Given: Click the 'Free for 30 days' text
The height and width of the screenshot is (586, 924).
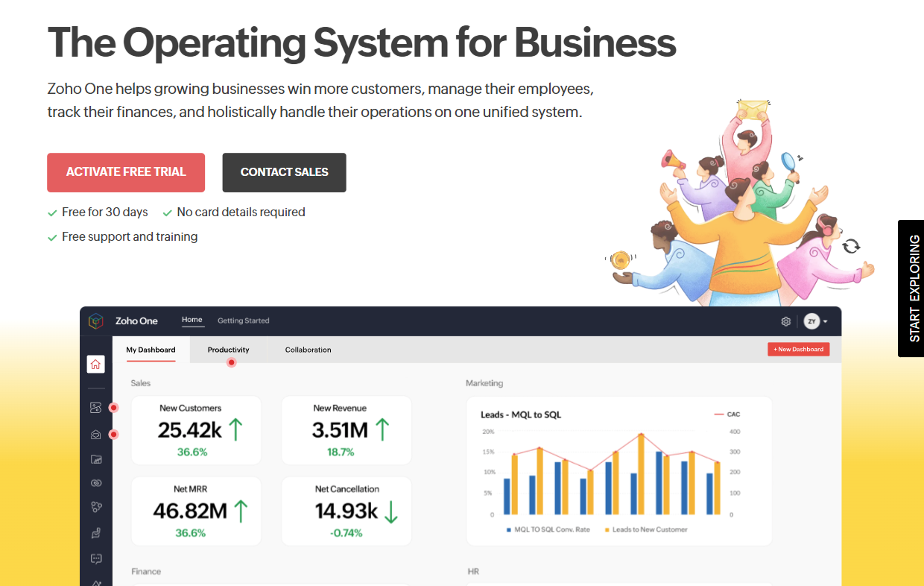Looking at the screenshot, I should [x=105, y=212].
